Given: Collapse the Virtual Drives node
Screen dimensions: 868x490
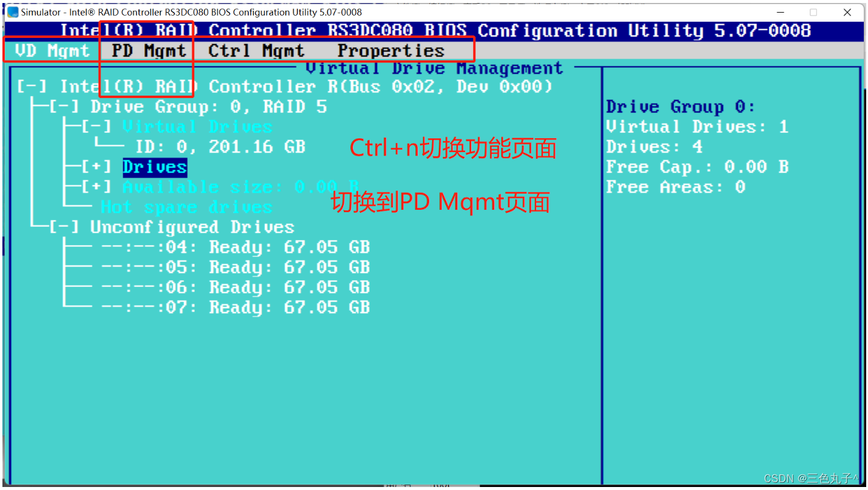Looking at the screenshot, I should tap(96, 127).
